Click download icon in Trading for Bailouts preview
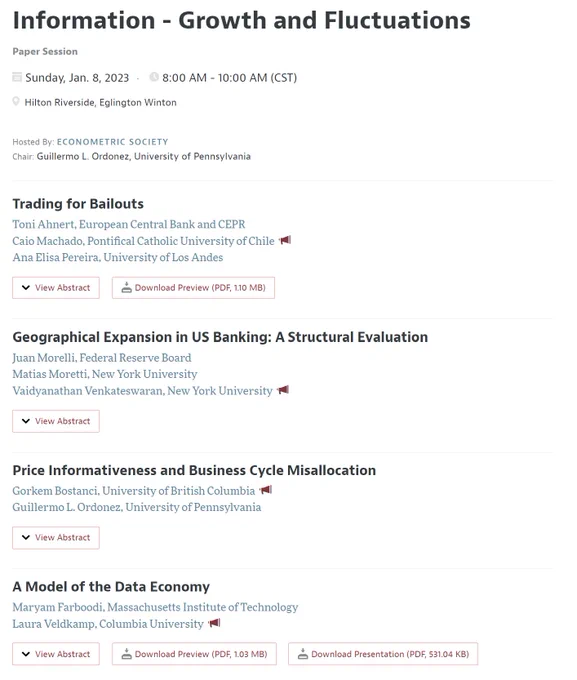Image resolution: width=577 pixels, height=680 pixels. point(126,287)
